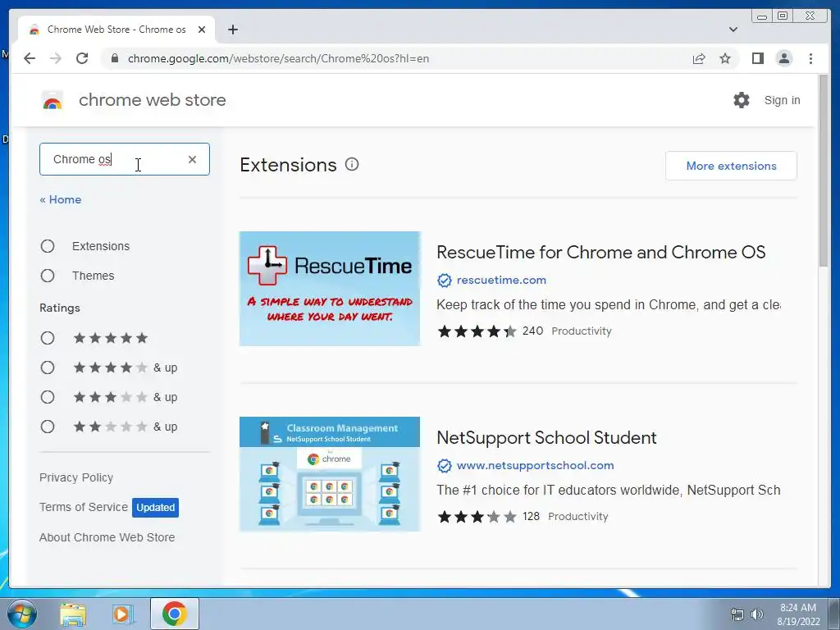
Task: Open the Terms of Service link
Action: click(x=84, y=507)
